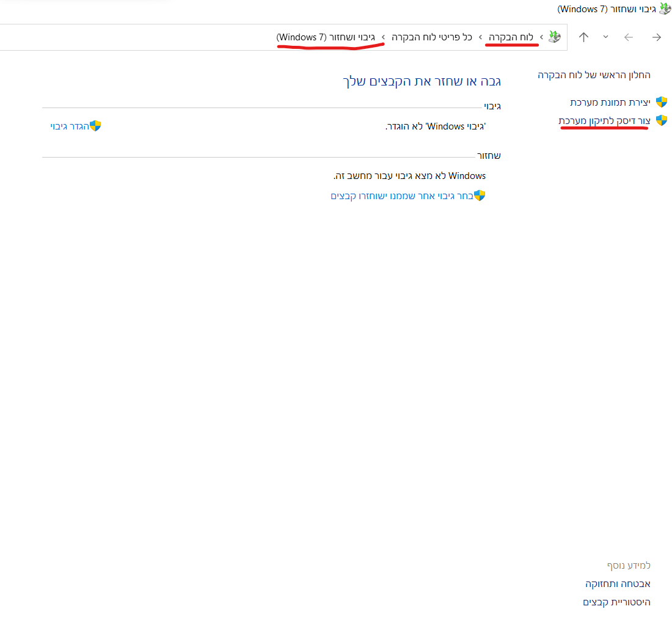Click the גיבוי section label

(492, 106)
